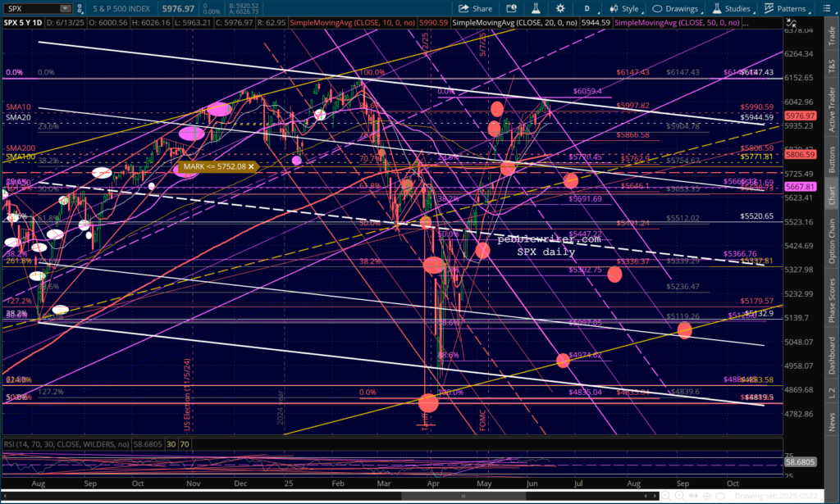
Task: Click the horizontal double-arrow pan icon
Action: point(694,495)
